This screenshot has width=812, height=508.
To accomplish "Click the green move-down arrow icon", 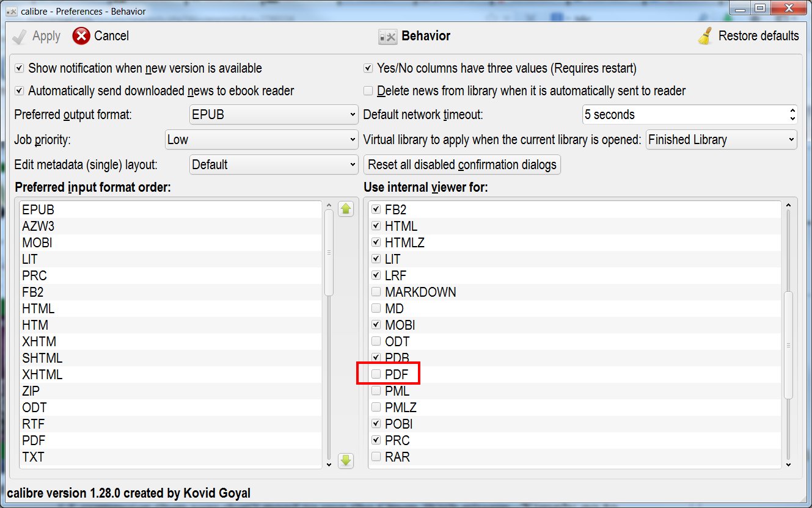I will coord(346,460).
